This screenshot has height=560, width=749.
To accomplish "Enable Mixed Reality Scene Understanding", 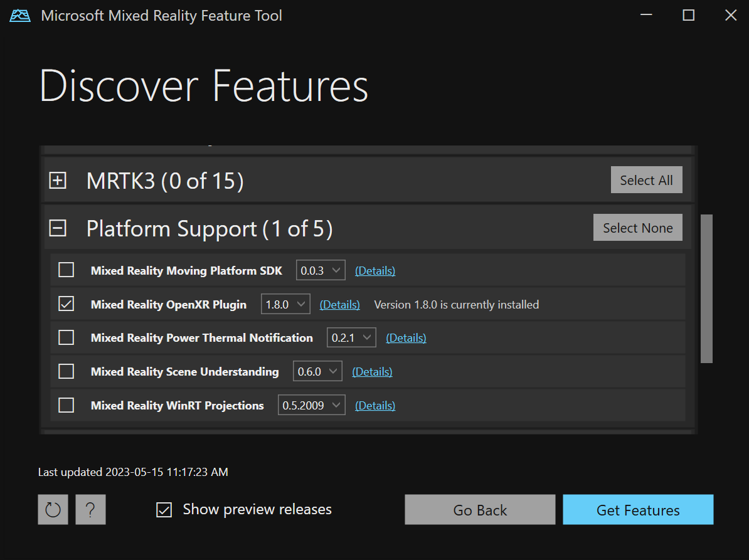I will [66, 371].
